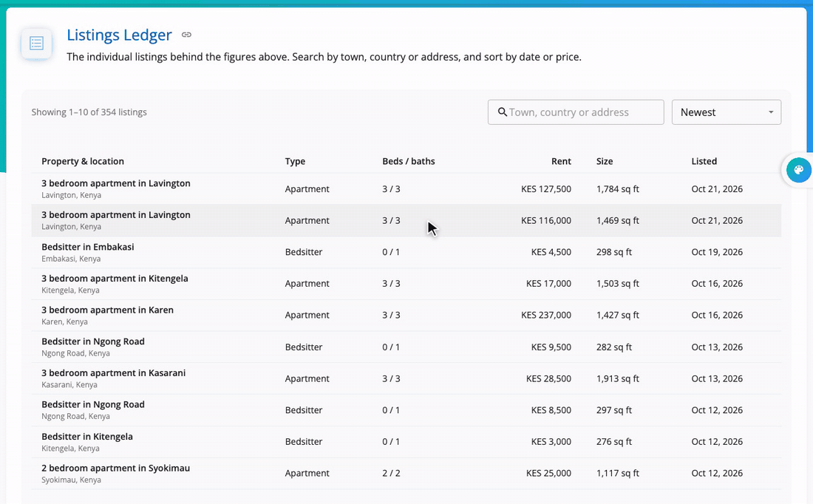Click the Type column header
Image resolution: width=813 pixels, height=504 pixels.
[295, 161]
